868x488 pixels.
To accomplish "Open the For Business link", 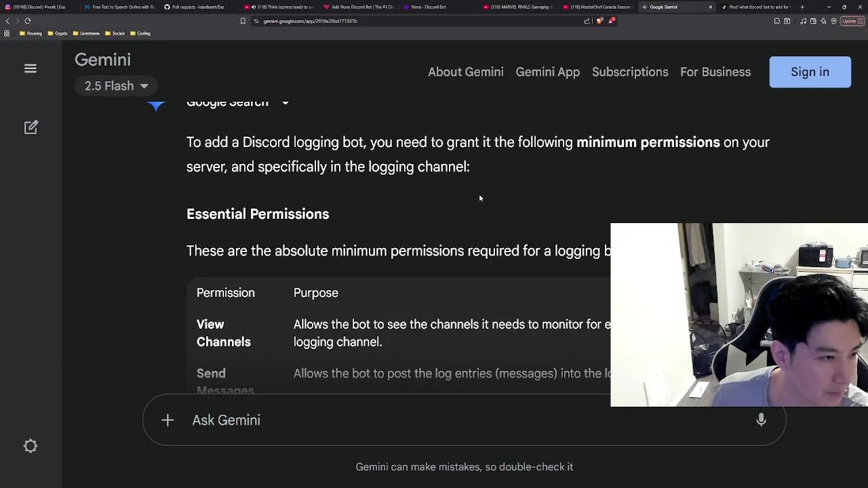I will pyautogui.click(x=715, y=72).
